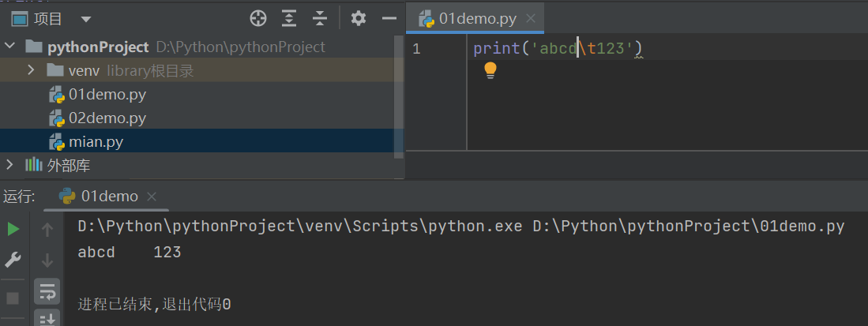
Task: Switch to the 01demo.py editor tab
Action: (x=479, y=19)
